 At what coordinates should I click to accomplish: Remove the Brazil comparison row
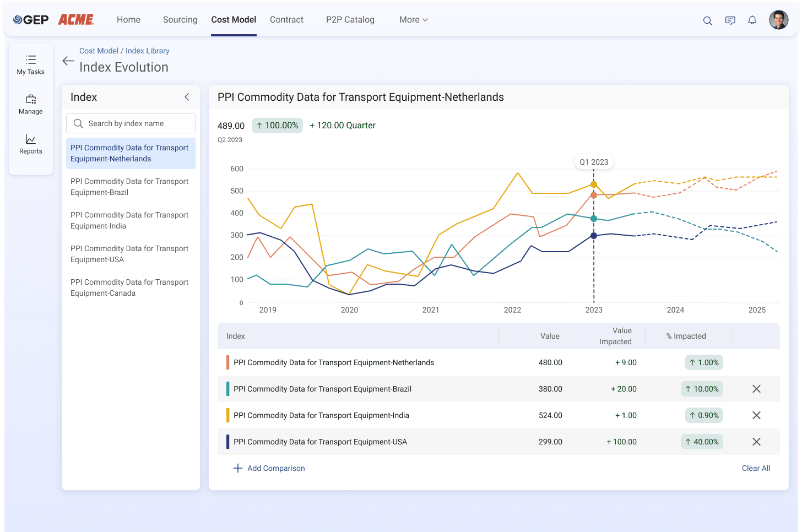[x=756, y=389]
